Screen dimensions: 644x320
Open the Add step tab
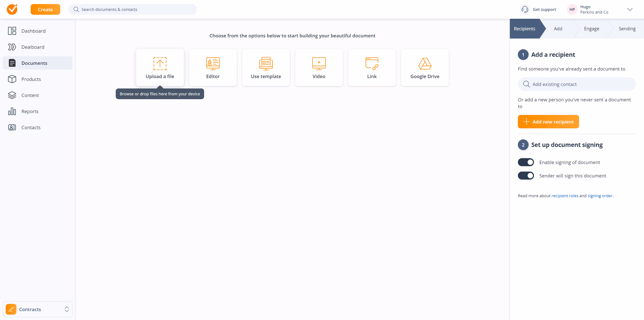558,29
